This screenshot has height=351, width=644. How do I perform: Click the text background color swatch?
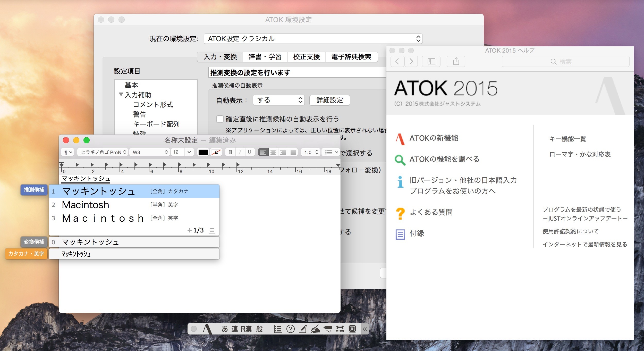[216, 152]
